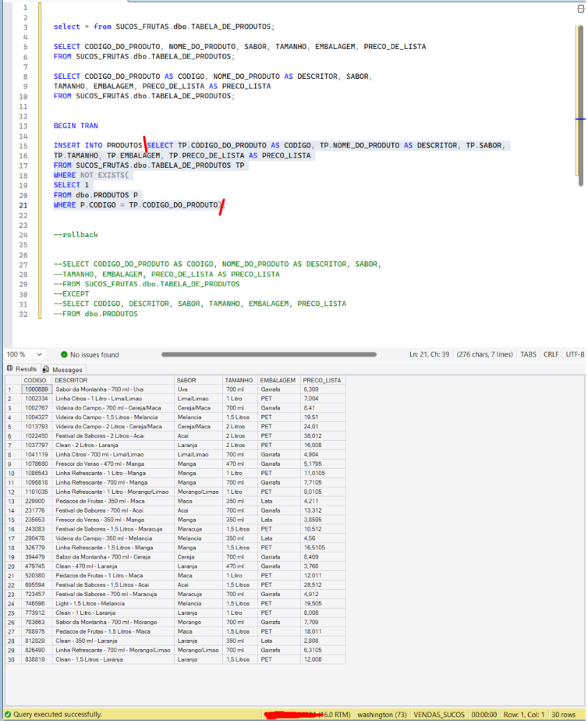This screenshot has width=588, height=721.
Task: Click the split editor icon at top right
Action: (x=581, y=9)
